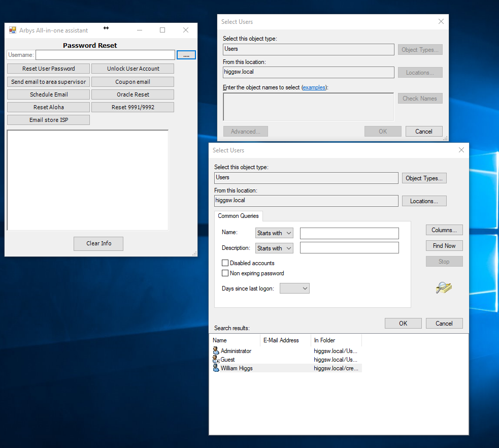Click the higgsw.local location field in front dialog
Image resolution: width=499 pixels, height=448 pixels.
(x=306, y=201)
